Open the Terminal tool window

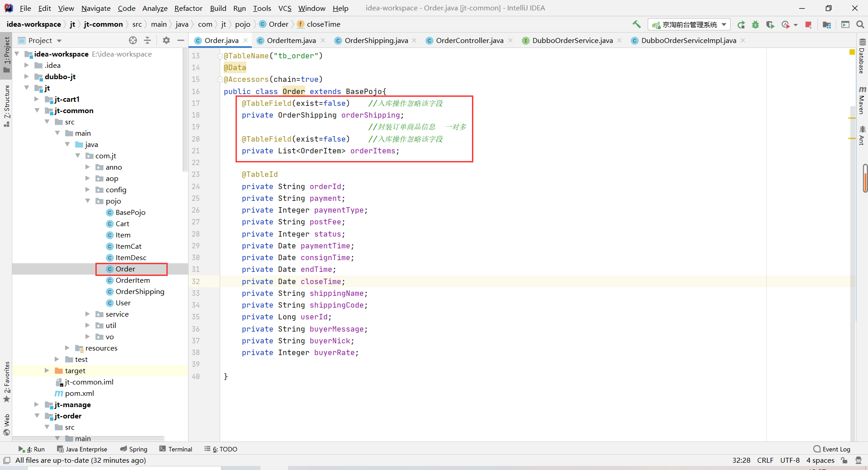[x=176, y=449]
